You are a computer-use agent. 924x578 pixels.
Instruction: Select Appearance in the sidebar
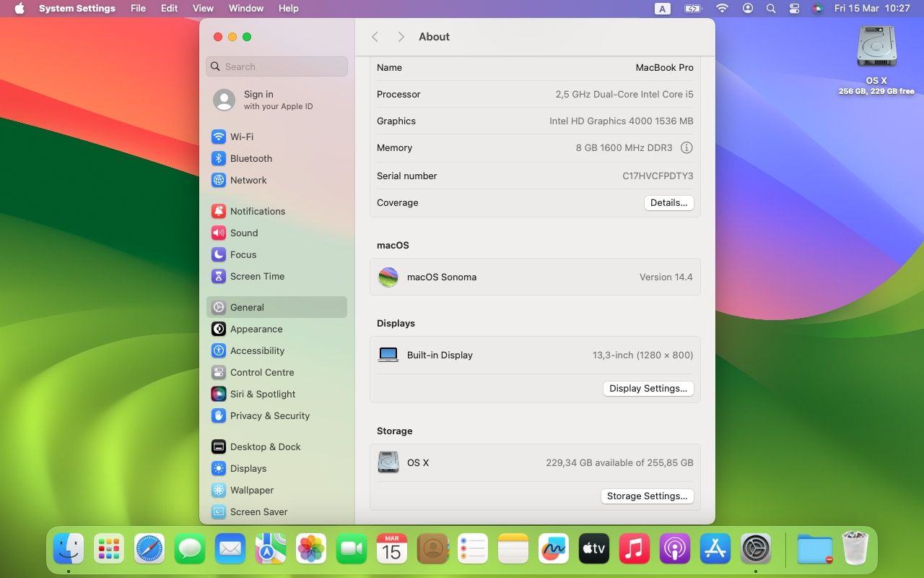pyautogui.click(x=276, y=329)
